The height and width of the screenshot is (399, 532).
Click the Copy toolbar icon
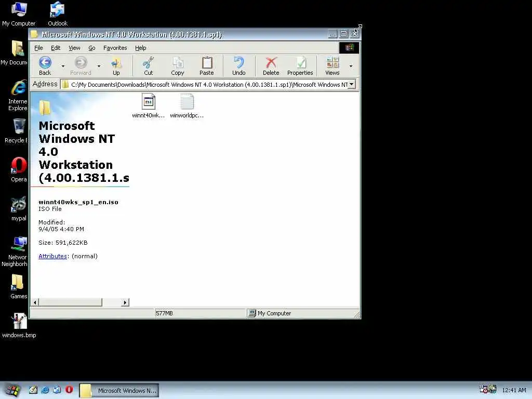click(x=178, y=66)
